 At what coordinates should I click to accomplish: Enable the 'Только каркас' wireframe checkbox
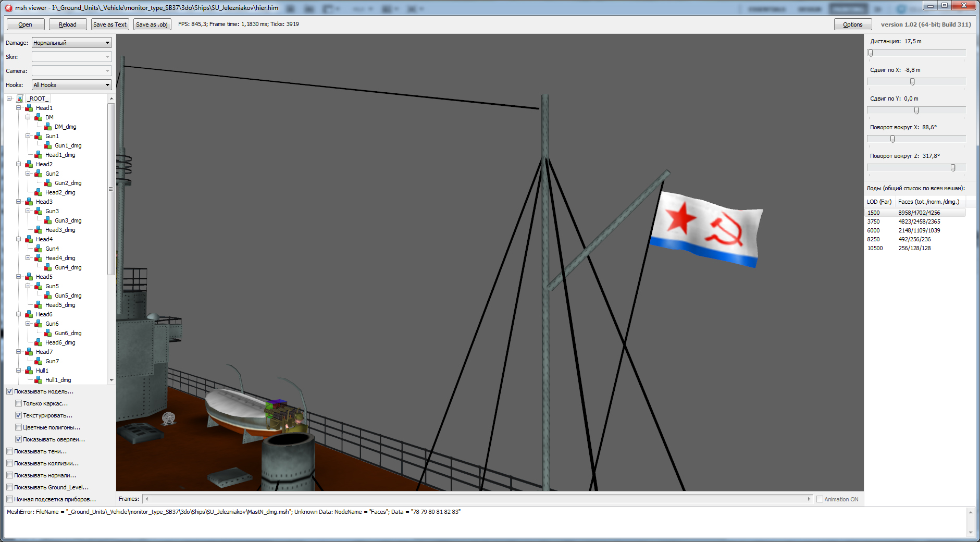pyautogui.click(x=18, y=403)
